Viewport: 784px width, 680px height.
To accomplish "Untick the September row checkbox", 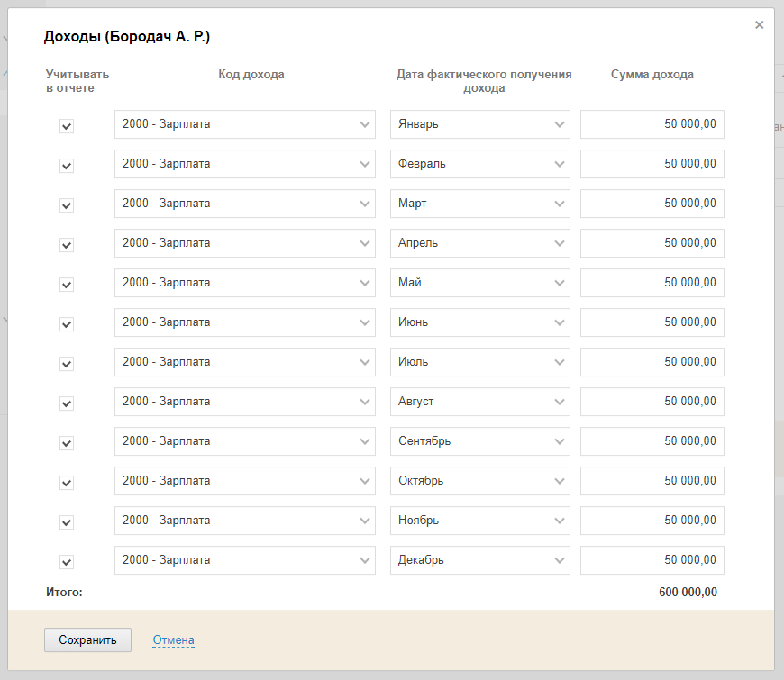I will click(x=67, y=443).
